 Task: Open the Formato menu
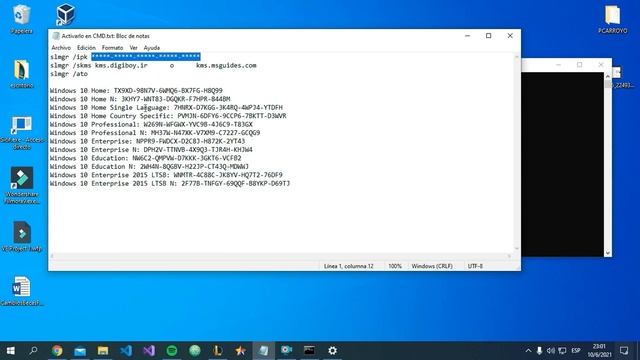[x=112, y=48]
